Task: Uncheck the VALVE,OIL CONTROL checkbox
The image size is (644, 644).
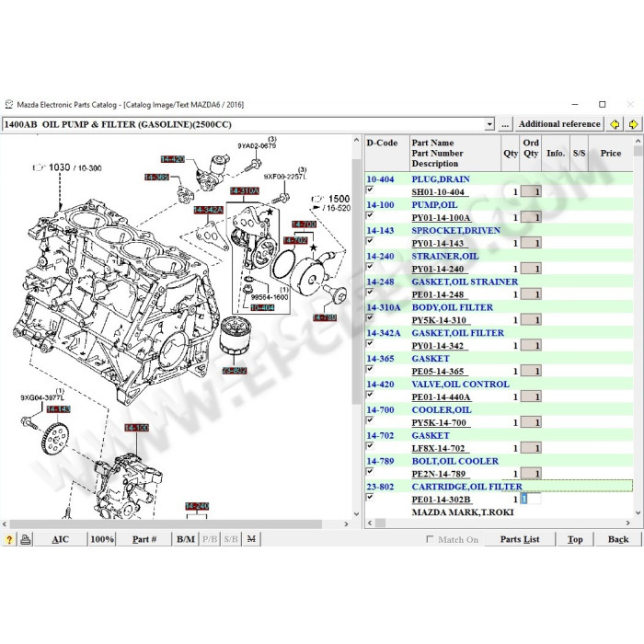Action: tap(370, 395)
